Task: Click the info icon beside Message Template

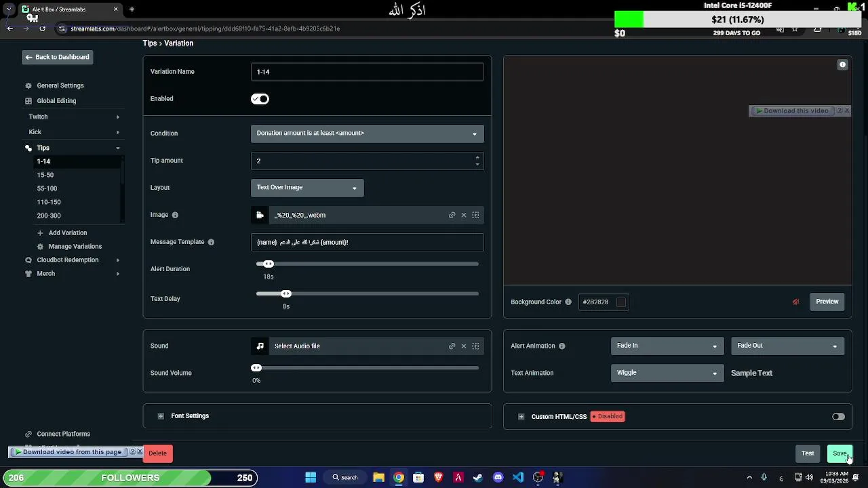Action: pyautogui.click(x=211, y=242)
